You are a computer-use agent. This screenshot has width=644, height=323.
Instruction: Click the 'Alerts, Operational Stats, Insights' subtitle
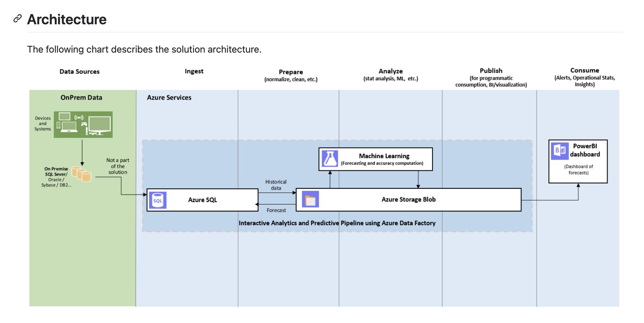tap(585, 81)
